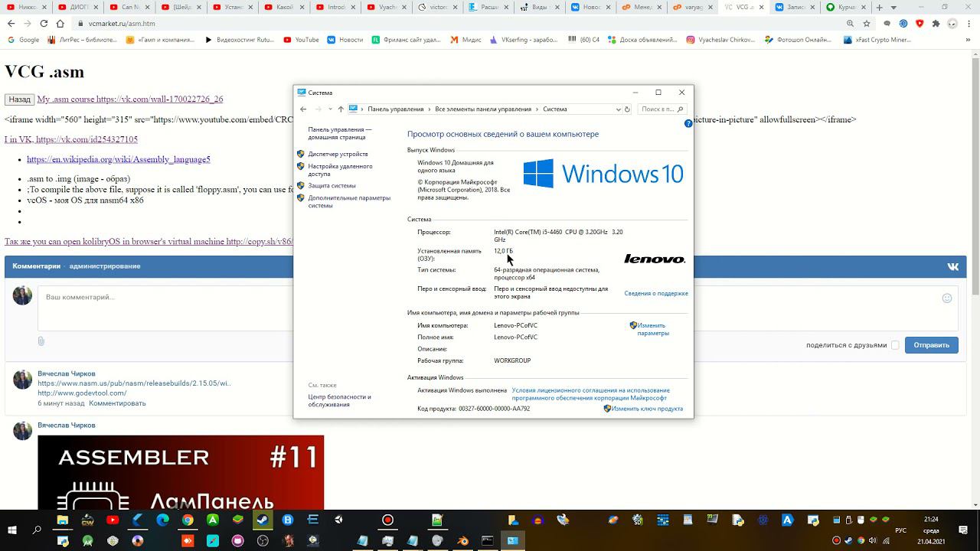Reload the vcmarket.ru page
The height and width of the screenshot is (551, 980).
[x=44, y=24]
